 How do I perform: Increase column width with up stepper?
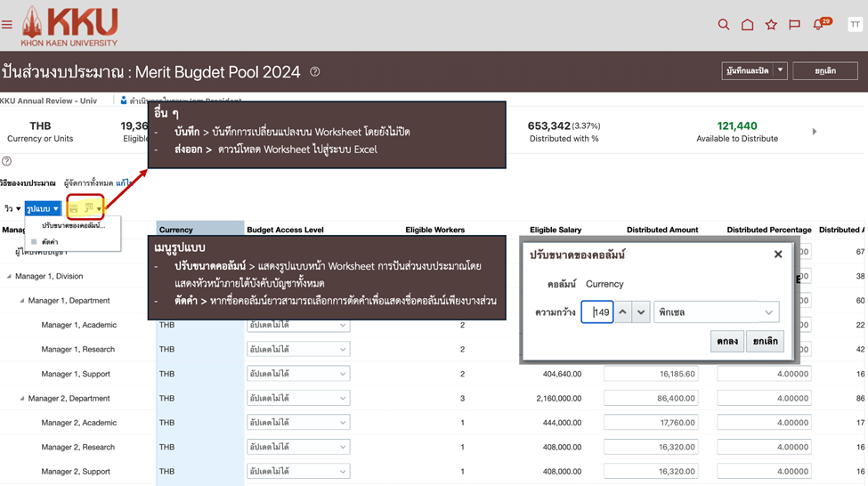[x=623, y=312]
